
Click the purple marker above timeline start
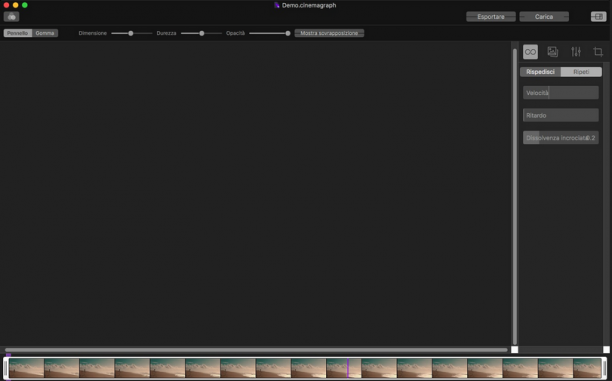(x=8, y=355)
